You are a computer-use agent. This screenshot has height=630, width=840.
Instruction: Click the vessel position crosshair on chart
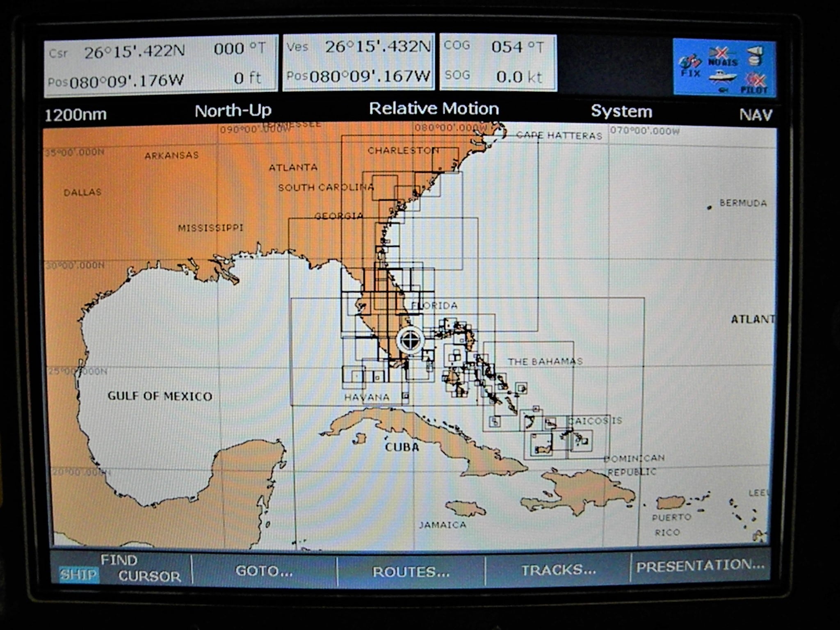pos(410,340)
